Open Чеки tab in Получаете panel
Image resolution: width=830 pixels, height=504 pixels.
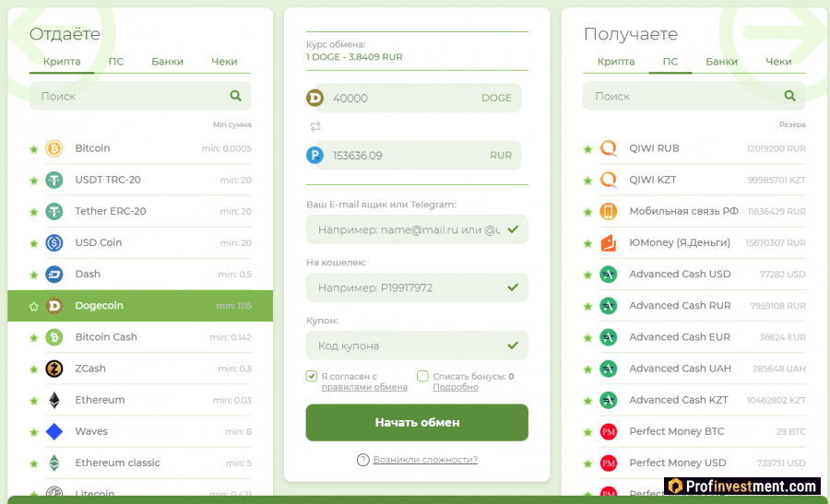coord(778,62)
